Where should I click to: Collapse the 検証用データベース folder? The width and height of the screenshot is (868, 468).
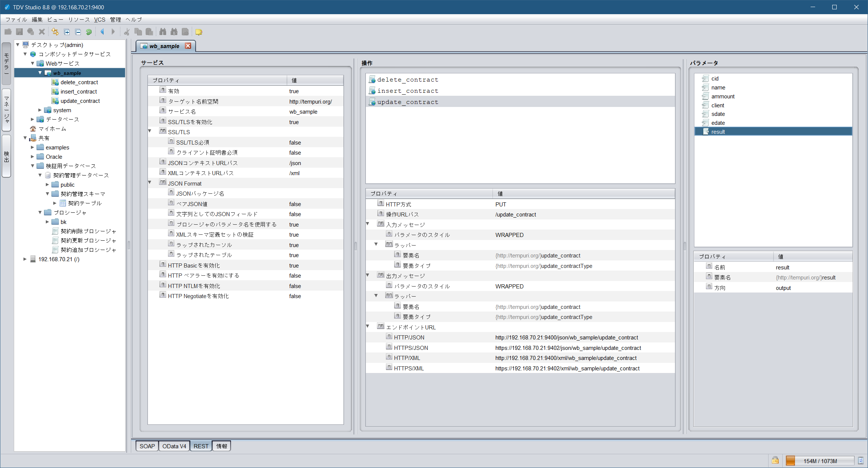32,166
